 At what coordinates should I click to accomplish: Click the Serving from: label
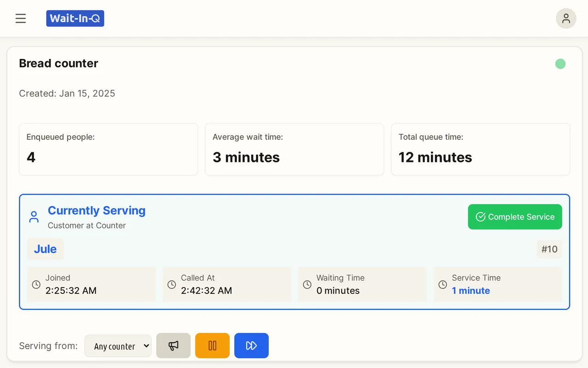49,346
